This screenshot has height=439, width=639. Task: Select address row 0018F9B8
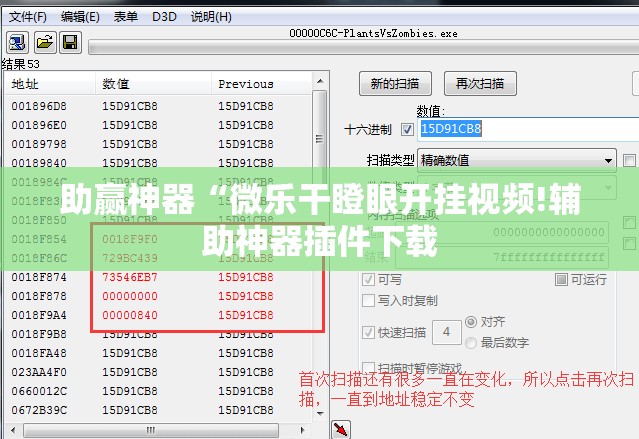click(x=158, y=334)
